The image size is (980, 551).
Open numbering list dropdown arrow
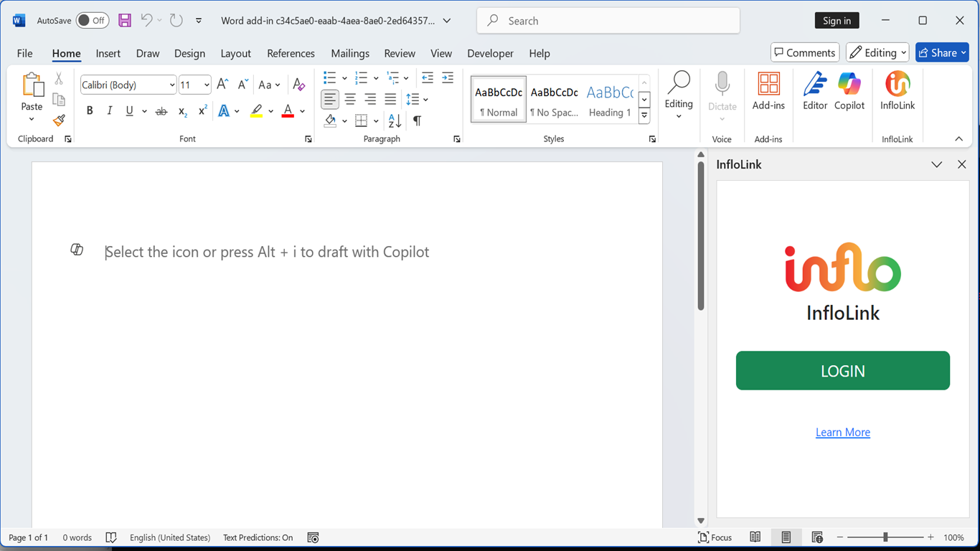coord(376,78)
